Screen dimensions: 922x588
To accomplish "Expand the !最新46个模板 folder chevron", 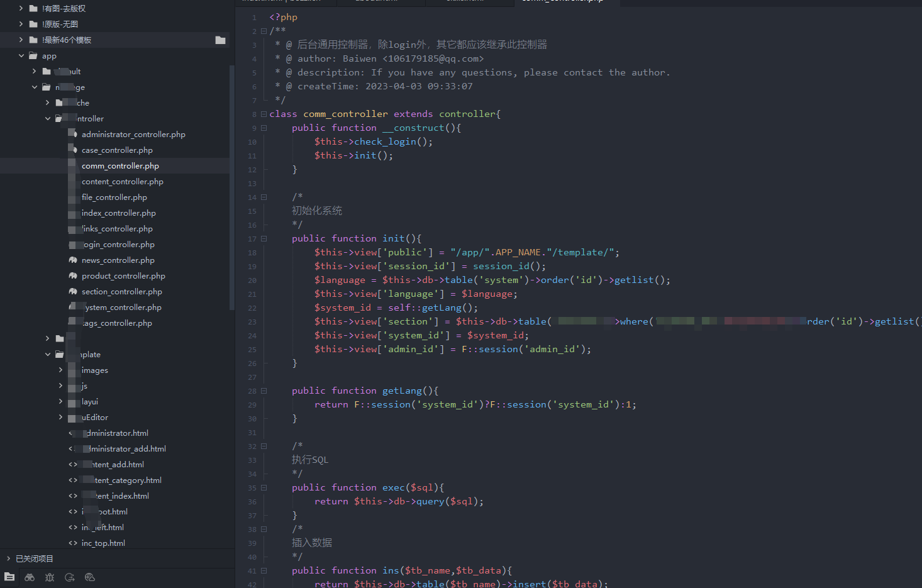I will pos(21,40).
